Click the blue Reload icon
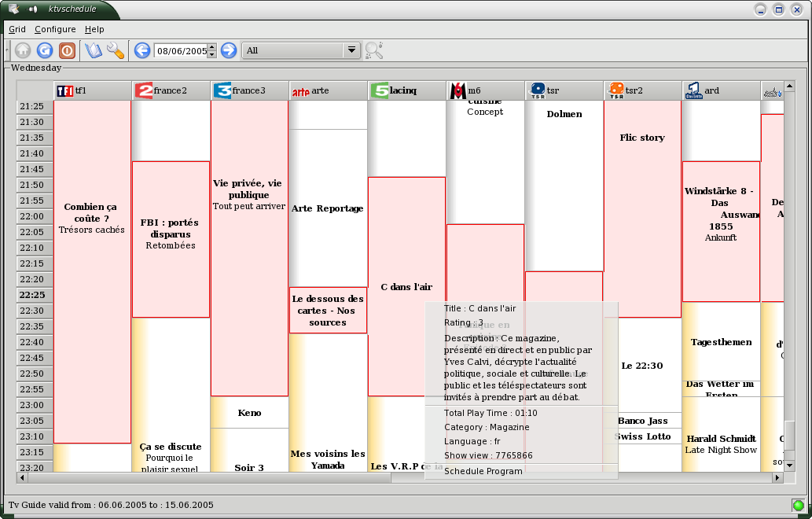812x519 pixels. click(x=45, y=50)
